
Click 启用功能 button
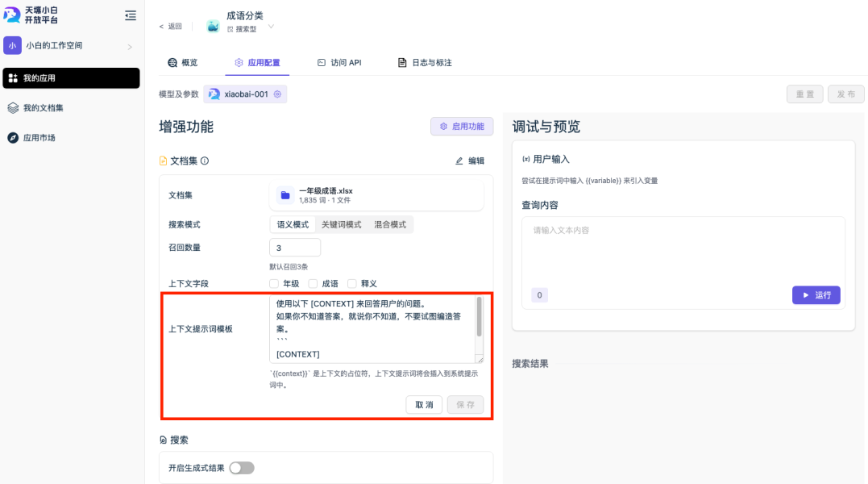click(462, 127)
